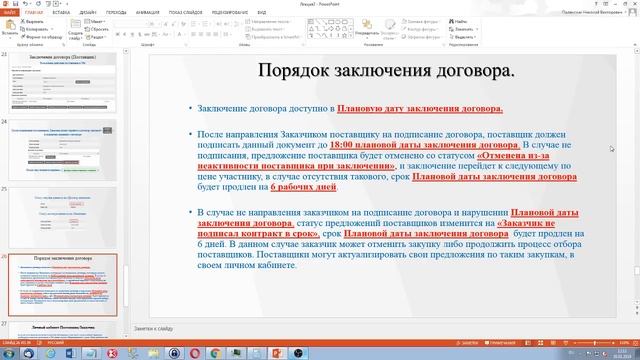Click the Undo arrow in quick access toolbar
Screen dimensions: 640x360
[25, 4]
